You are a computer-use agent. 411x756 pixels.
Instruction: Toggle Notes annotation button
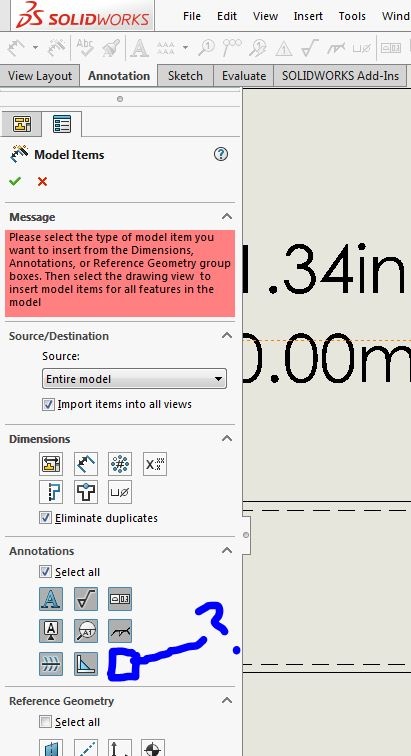click(x=51, y=599)
